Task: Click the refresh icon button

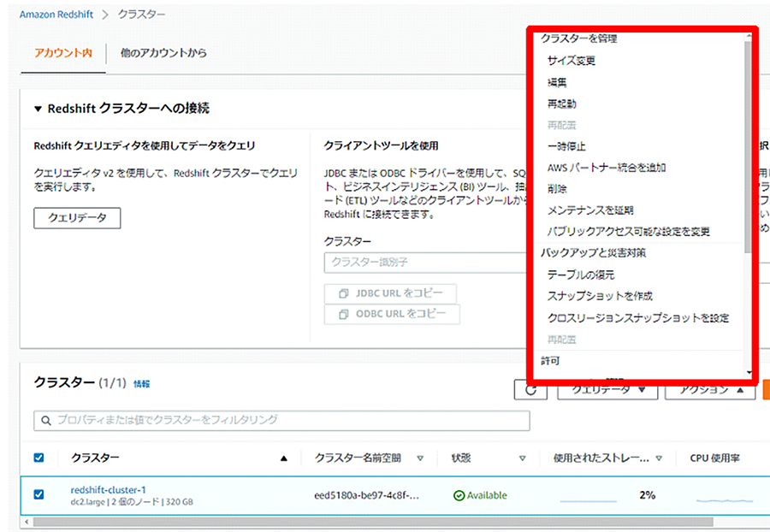Action: click(530, 390)
